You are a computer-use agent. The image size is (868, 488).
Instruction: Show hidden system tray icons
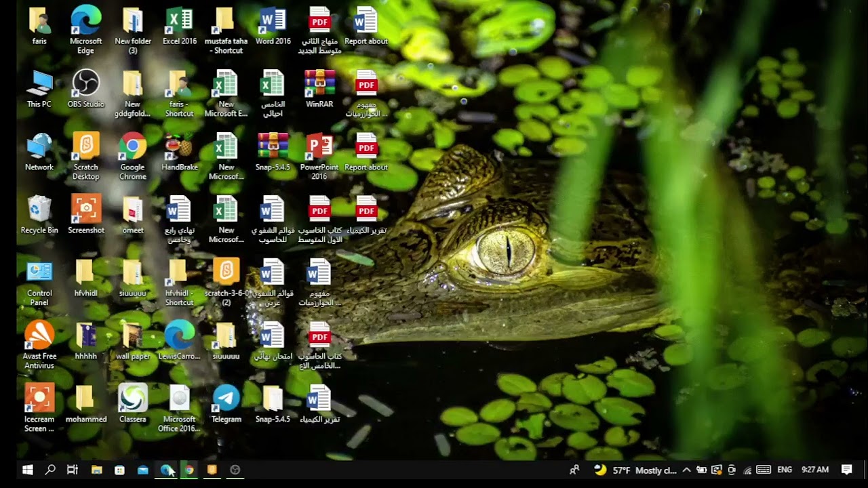click(686, 470)
